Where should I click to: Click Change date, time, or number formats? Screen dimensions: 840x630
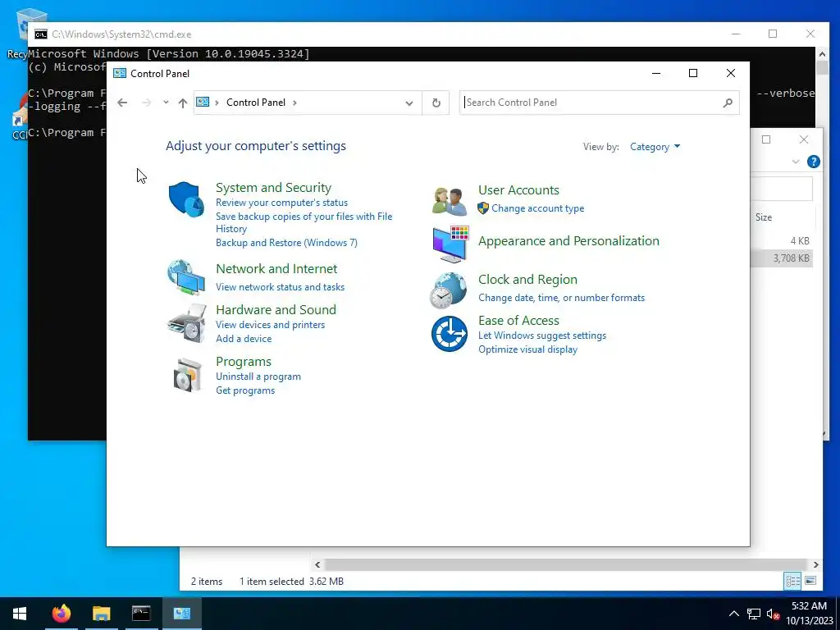click(561, 298)
